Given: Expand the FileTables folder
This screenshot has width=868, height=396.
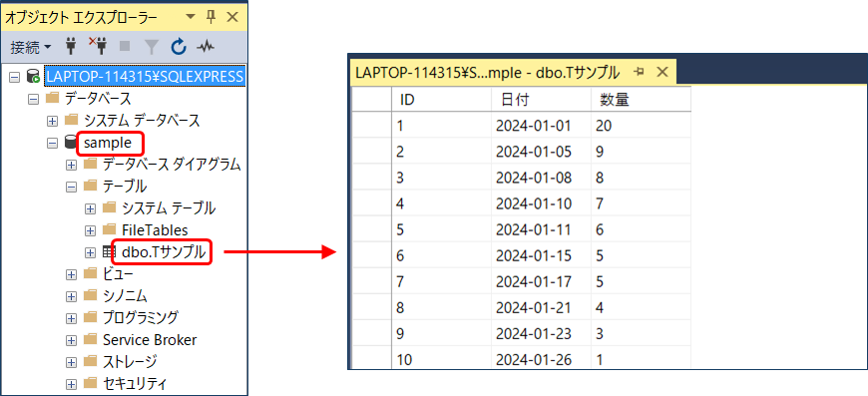Looking at the screenshot, I should click(90, 230).
